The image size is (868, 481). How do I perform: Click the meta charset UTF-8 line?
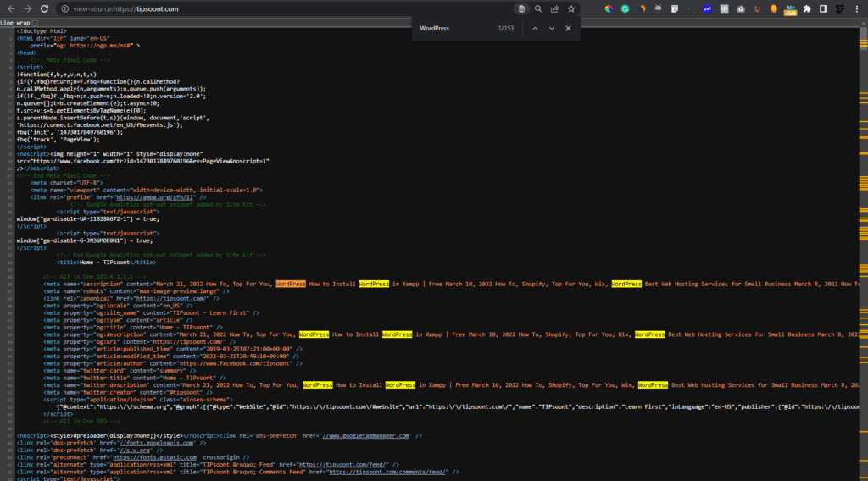(x=66, y=182)
